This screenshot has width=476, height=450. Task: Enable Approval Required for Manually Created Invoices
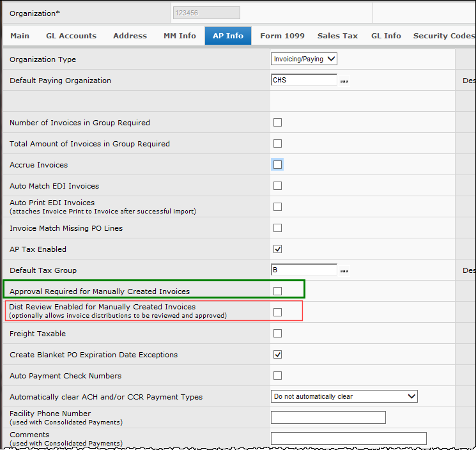click(277, 291)
